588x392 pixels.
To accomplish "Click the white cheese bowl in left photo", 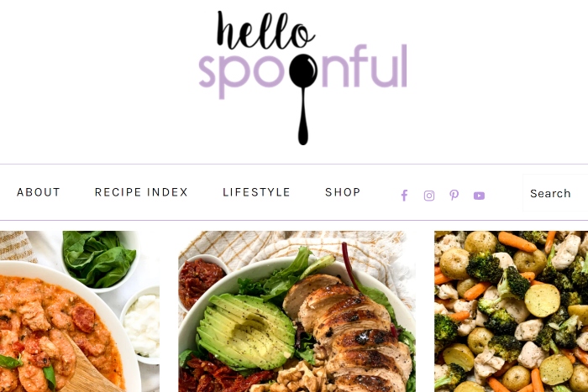I will pyautogui.click(x=140, y=324).
